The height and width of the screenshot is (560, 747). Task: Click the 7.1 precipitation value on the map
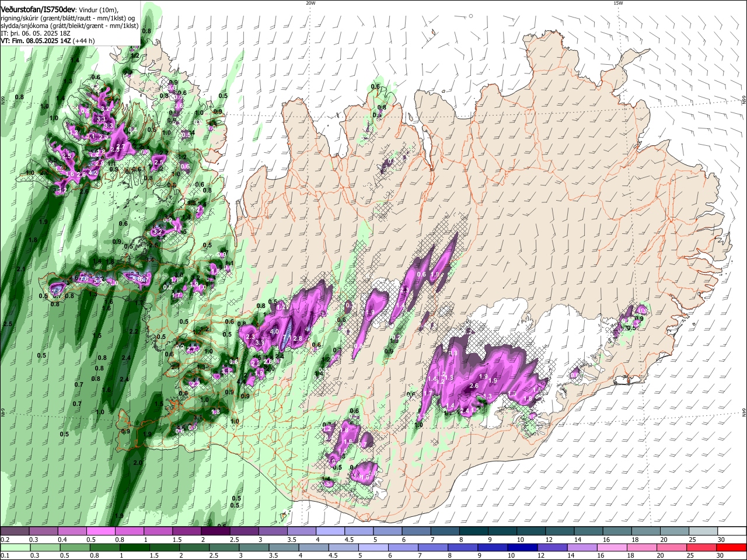[x=287, y=338]
